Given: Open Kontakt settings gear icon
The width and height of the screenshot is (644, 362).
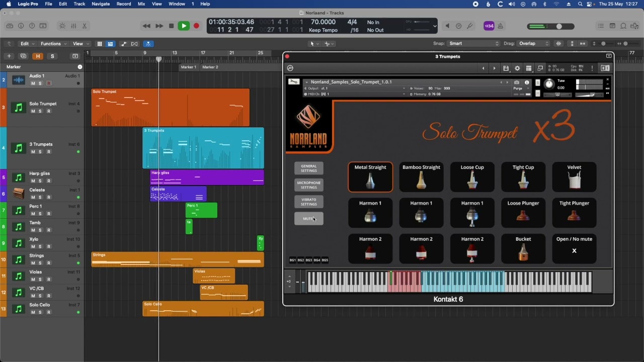Looking at the screenshot, I should [x=517, y=68].
